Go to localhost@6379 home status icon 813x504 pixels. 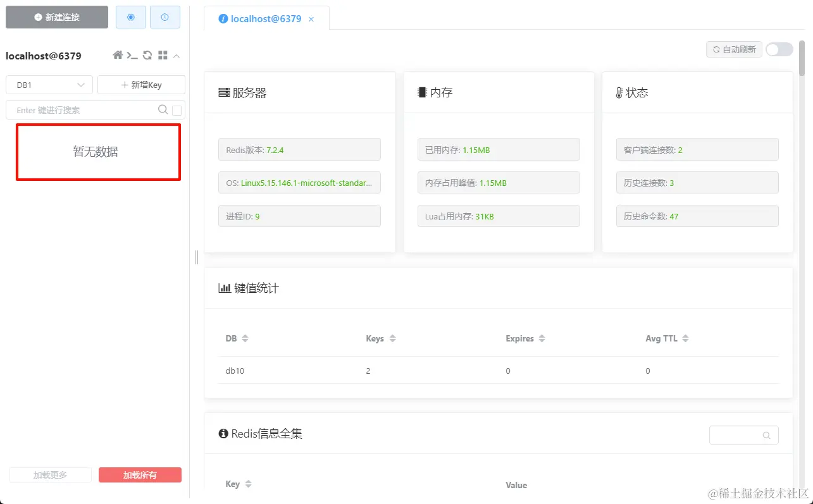pos(118,56)
